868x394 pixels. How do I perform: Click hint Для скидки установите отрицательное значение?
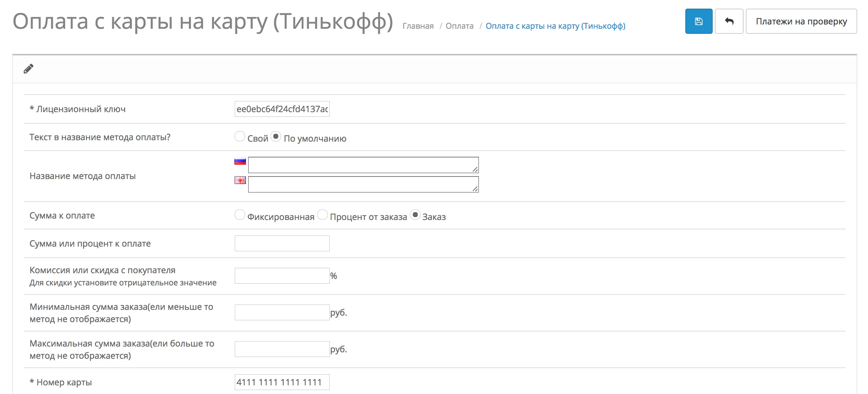coord(123,283)
